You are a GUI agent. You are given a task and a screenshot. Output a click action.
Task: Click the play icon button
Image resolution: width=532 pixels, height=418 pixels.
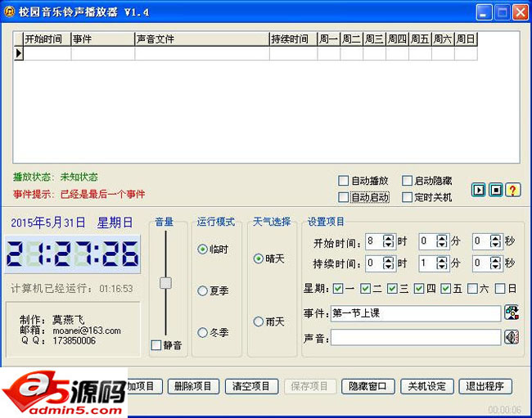[x=479, y=190]
